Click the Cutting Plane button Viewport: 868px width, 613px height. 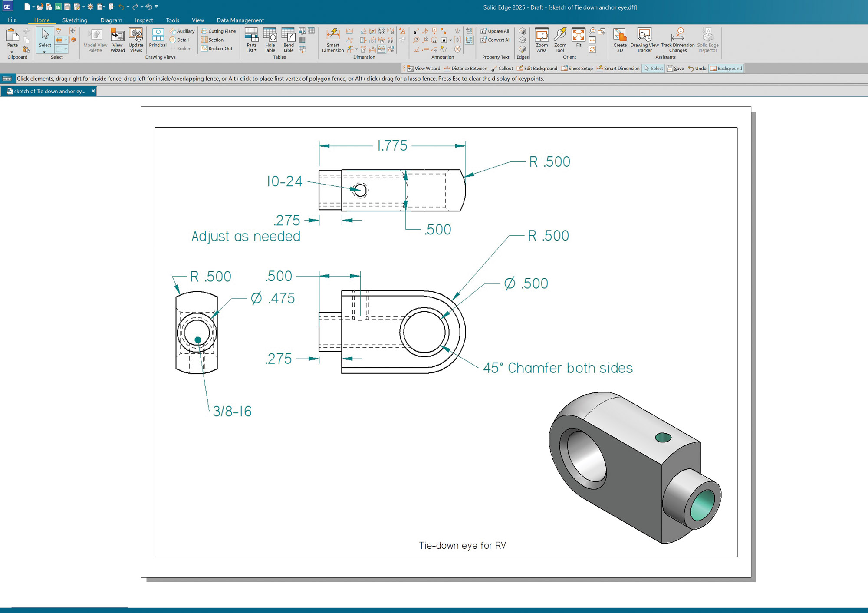click(x=218, y=31)
